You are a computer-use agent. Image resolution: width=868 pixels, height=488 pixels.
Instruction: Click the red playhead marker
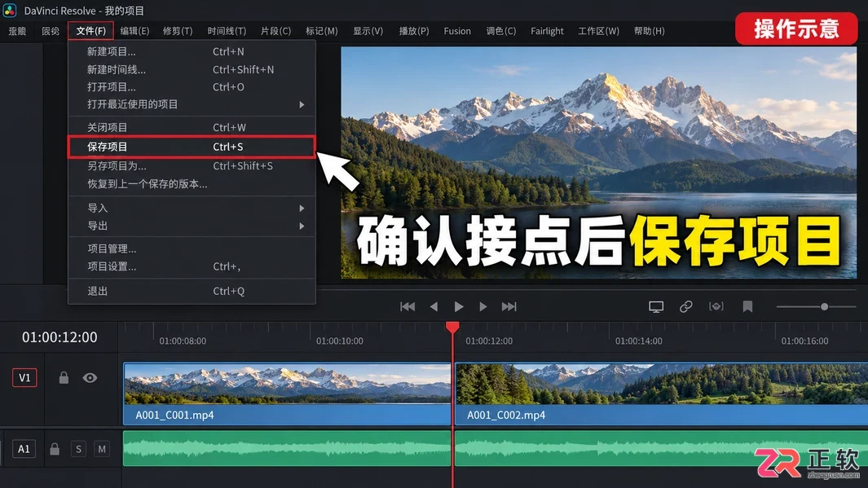[x=452, y=327]
